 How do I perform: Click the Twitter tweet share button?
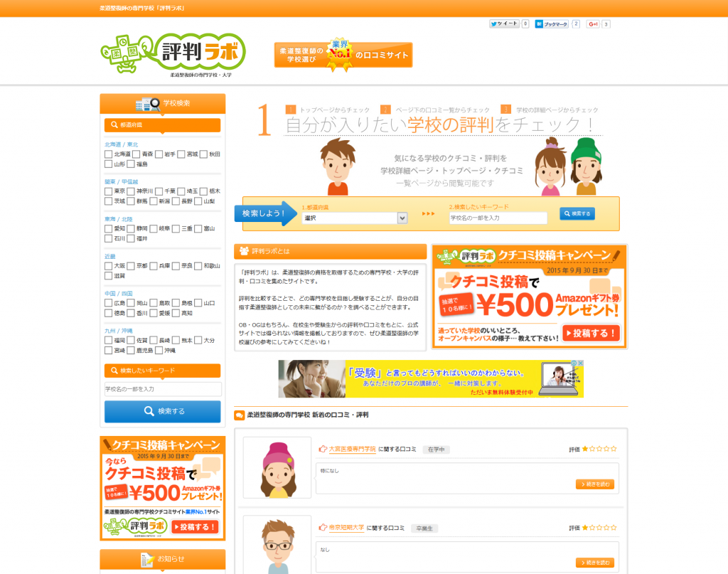(504, 23)
